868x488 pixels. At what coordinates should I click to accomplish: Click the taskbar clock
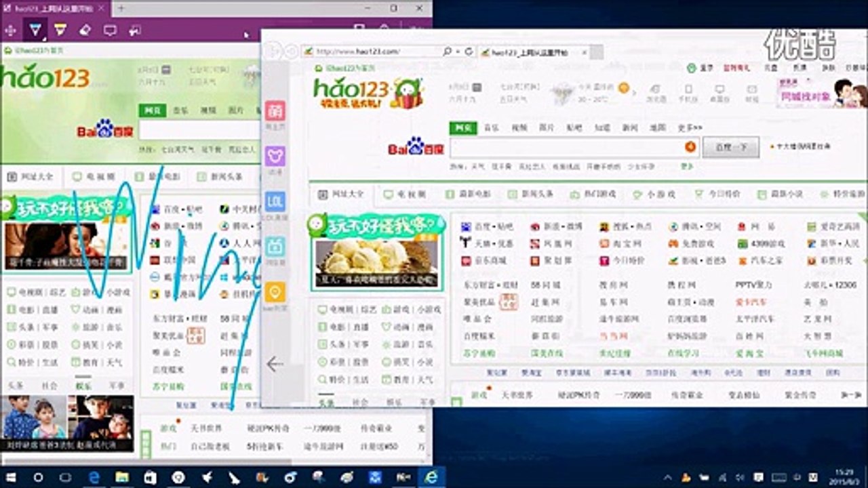click(x=844, y=477)
